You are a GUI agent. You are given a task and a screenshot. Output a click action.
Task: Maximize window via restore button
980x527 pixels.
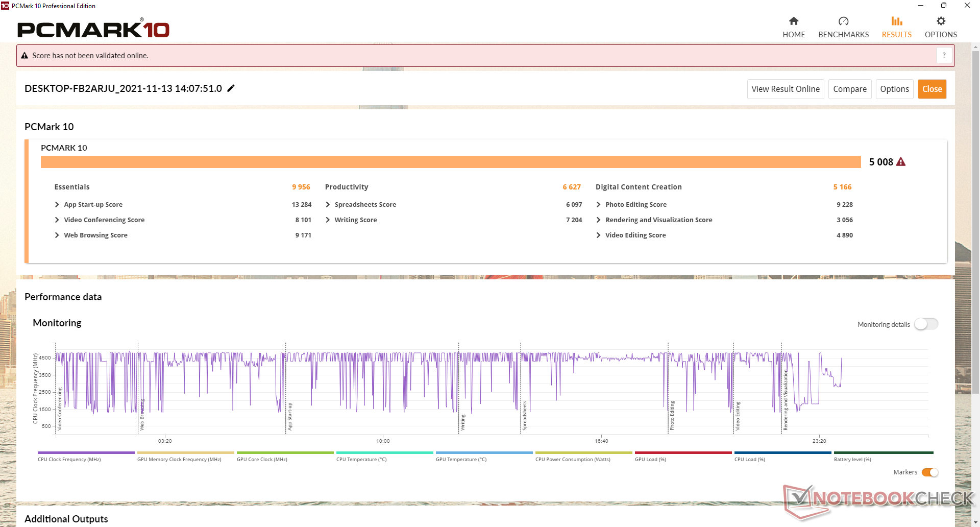[x=943, y=6]
